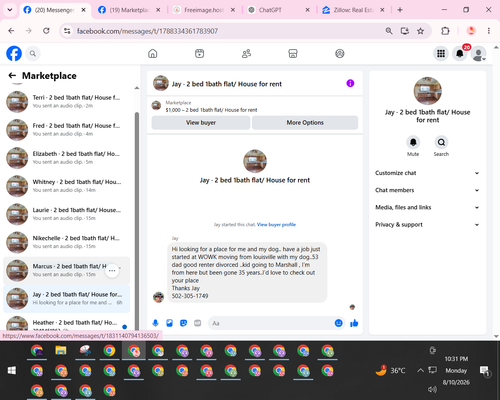Mute this conversation bell icon
This screenshot has width=500, height=400.
pyautogui.click(x=413, y=142)
